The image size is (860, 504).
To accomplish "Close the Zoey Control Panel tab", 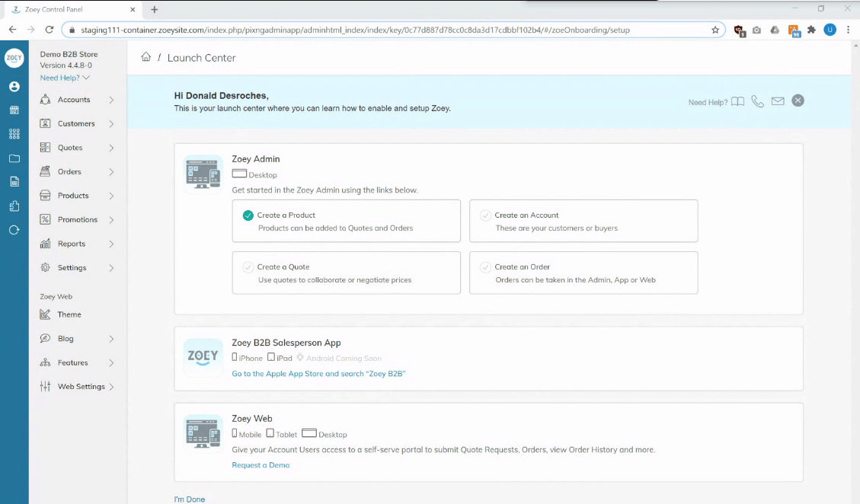I will click(x=133, y=9).
